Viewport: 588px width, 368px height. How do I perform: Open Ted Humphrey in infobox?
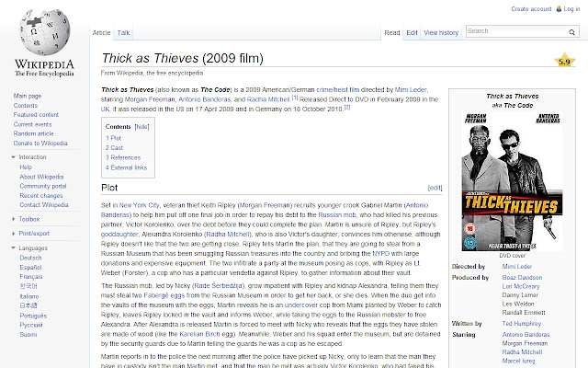pyautogui.click(x=522, y=323)
